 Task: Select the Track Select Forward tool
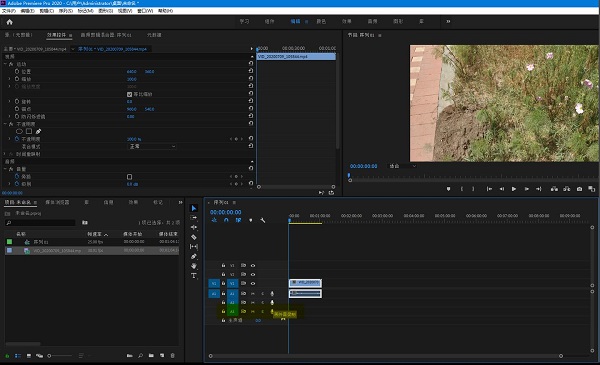(194, 218)
